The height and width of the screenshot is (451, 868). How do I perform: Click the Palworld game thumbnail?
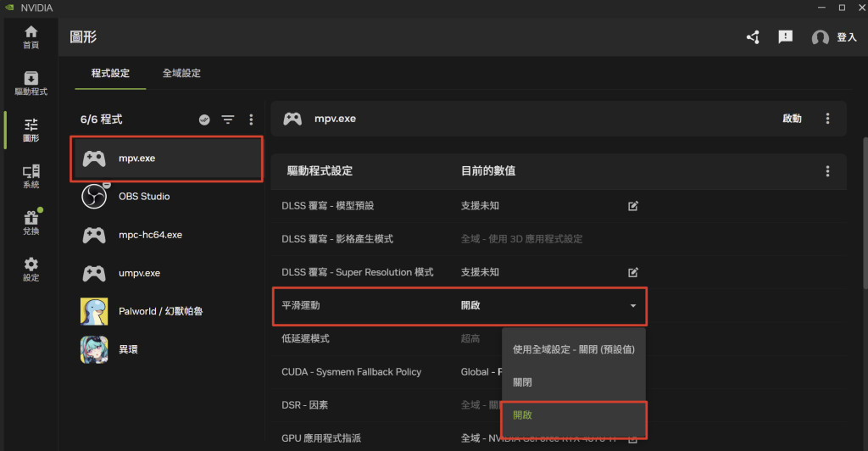click(94, 311)
